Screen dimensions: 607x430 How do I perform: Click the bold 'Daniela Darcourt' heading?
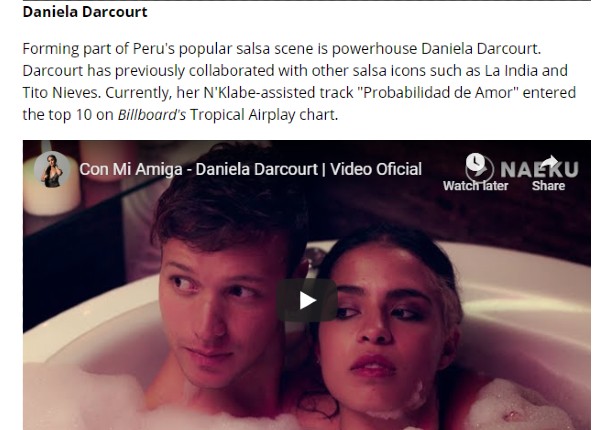coord(85,12)
